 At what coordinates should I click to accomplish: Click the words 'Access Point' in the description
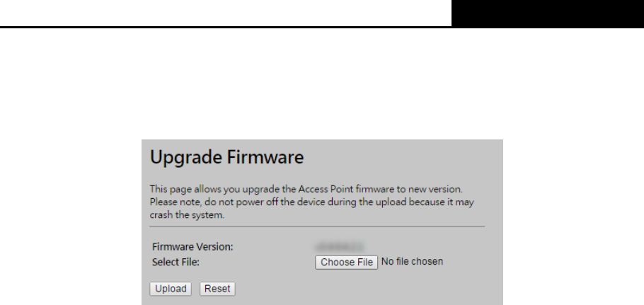coord(326,189)
